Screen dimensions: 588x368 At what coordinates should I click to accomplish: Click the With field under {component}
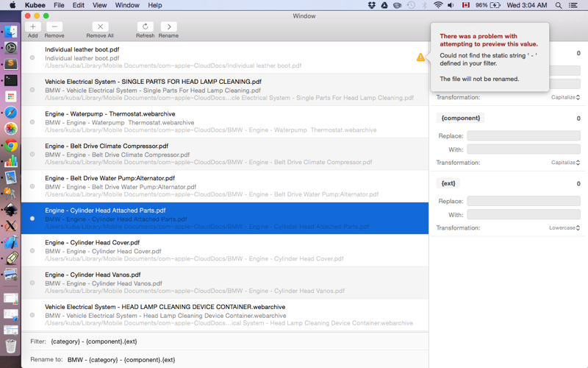coord(523,149)
